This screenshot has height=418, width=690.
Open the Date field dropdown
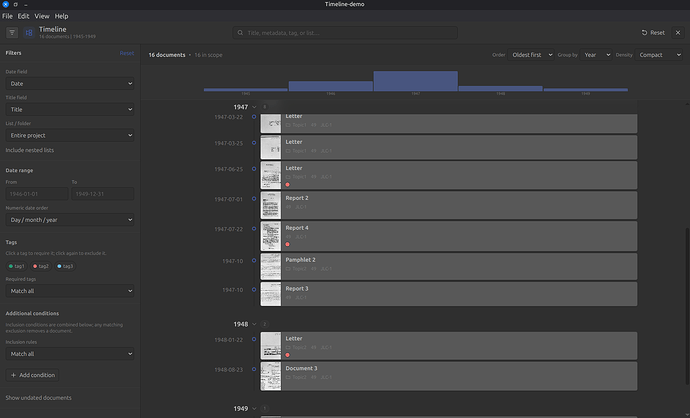[70, 84]
